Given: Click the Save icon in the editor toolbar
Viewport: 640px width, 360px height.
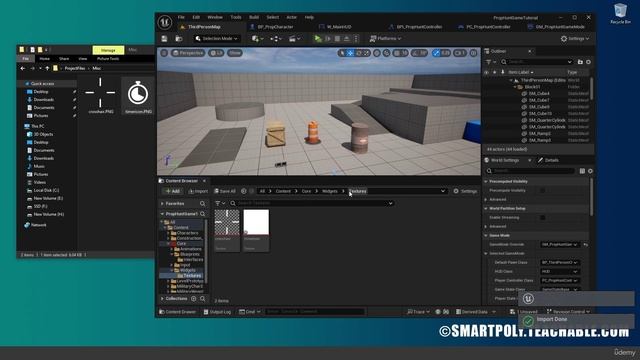Looking at the screenshot, I should point(164,39).
